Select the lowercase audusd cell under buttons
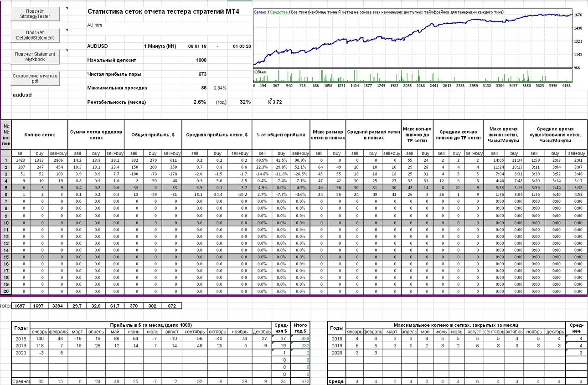Screen dimensions: 588x385 coord(22,95)
